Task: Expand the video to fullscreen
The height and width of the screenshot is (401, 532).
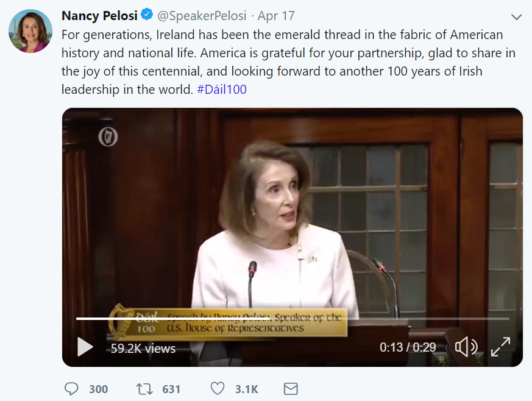Action: coord(500,347)
